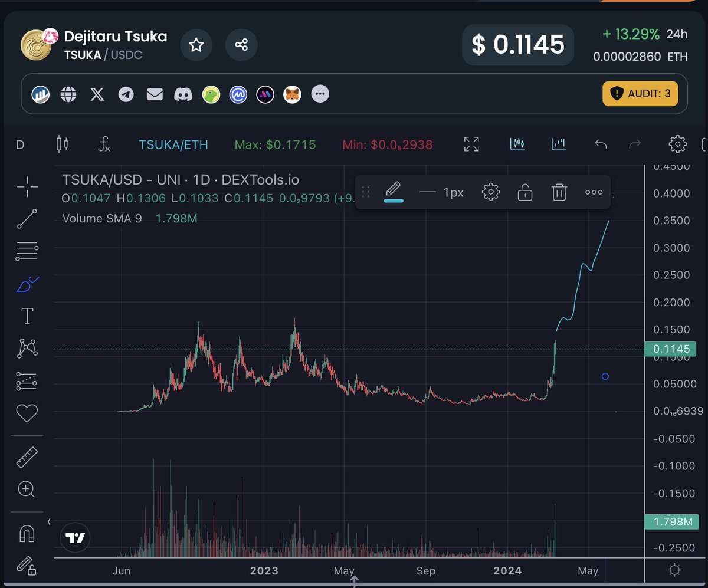Open the heart icons menu
Viewport: 708px width, 588px height.
coord(27,413)
